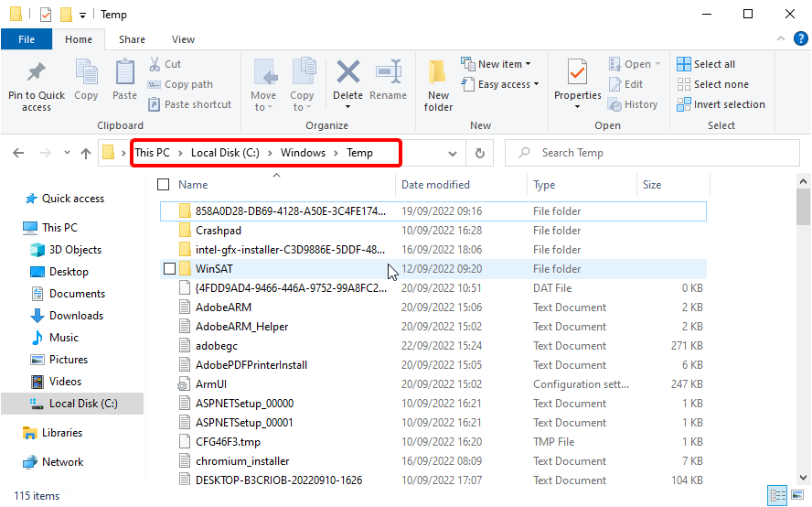Screen dimensions: 812x507
Task: Click the file list vertical scrollbar thumb
Action: pyautogui.click(x=803, y=206)
